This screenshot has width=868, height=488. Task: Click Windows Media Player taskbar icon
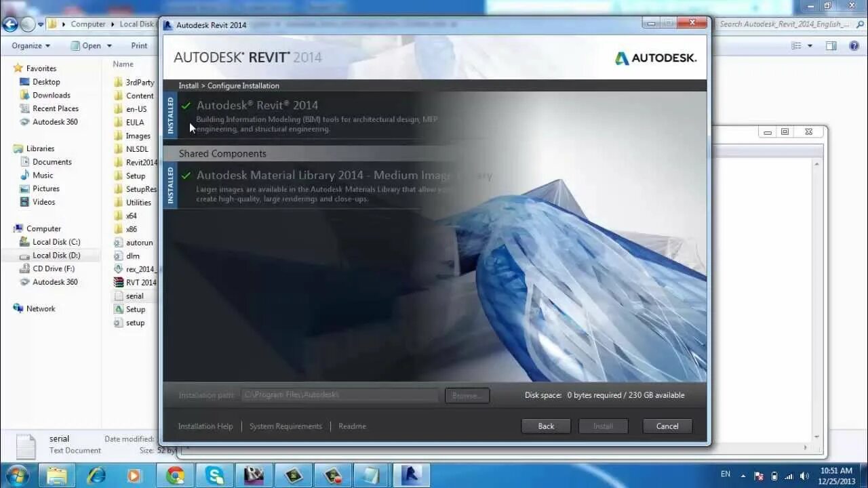(134, 476)
